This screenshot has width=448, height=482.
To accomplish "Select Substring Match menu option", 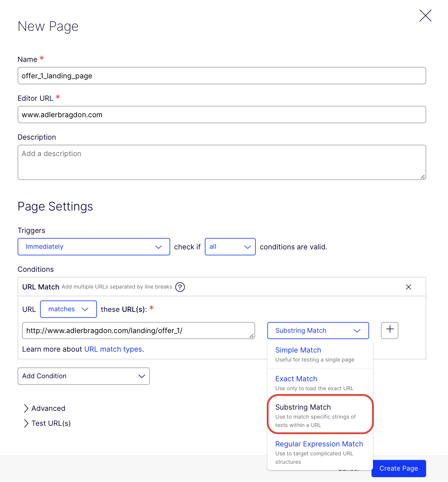I will (320, 415).
